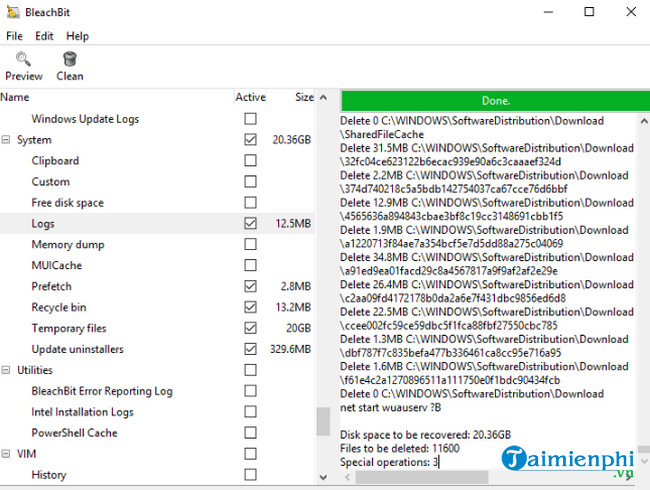Image resolution: width=650 pixels, height=490 pixels.
Task: Collapse the Utilities category
Action: coord(7,371)
